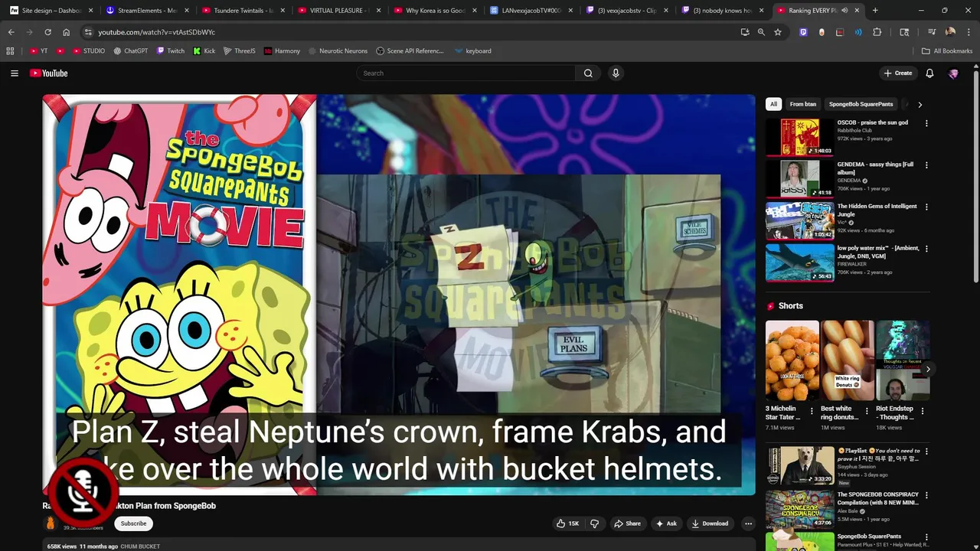Focus the YouTube search field
The height and width of the screenshot is (551, 980).
point(465,73)
